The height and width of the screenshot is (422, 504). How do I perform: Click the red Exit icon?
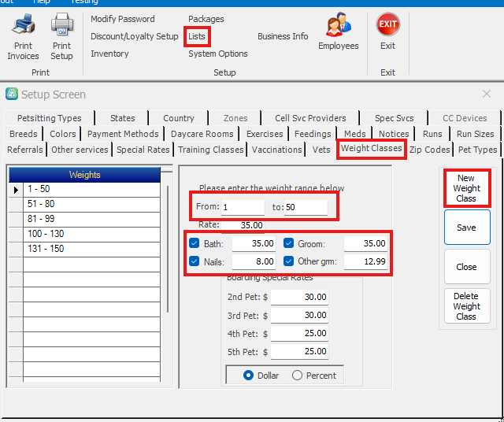click(x=387, y=25)
